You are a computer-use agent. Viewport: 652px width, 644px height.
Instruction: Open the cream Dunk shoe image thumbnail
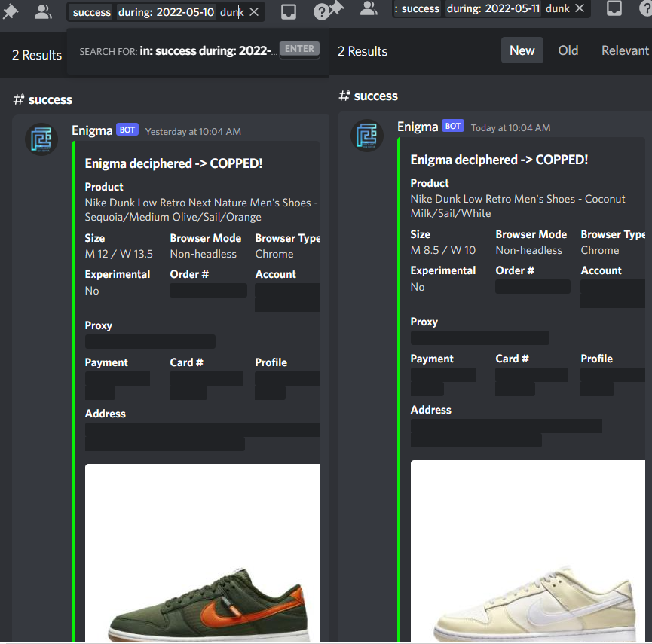(x=528, y=551)
